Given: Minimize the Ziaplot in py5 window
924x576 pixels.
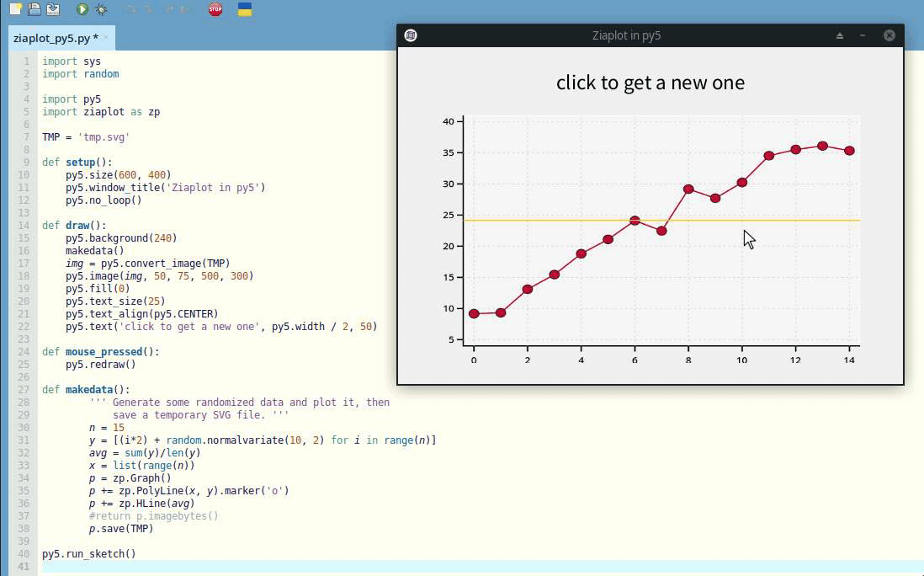Looking at the screenshot, I should click(863, 35).
